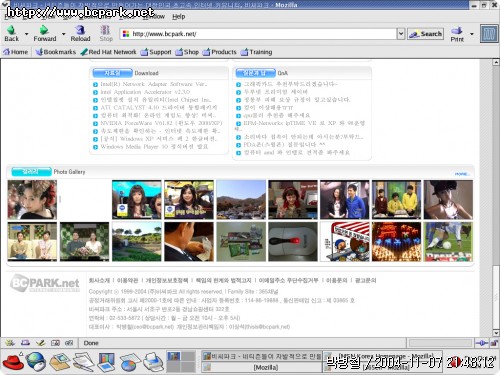Open 'Intel(R) Network Adapter Software Ver..' entry
Viewport: 500px width, 375px height.
(154, 84)
